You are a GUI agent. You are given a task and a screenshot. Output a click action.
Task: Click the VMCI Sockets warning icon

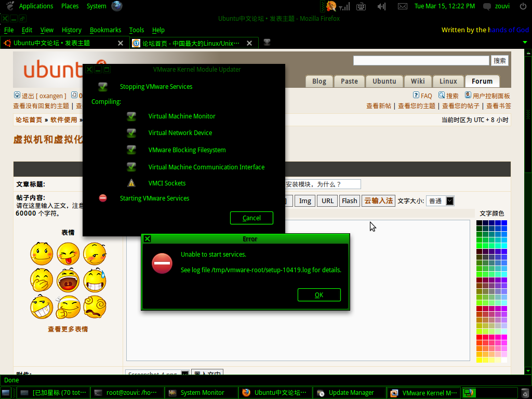pyautogui.click(x=131, y=183)
